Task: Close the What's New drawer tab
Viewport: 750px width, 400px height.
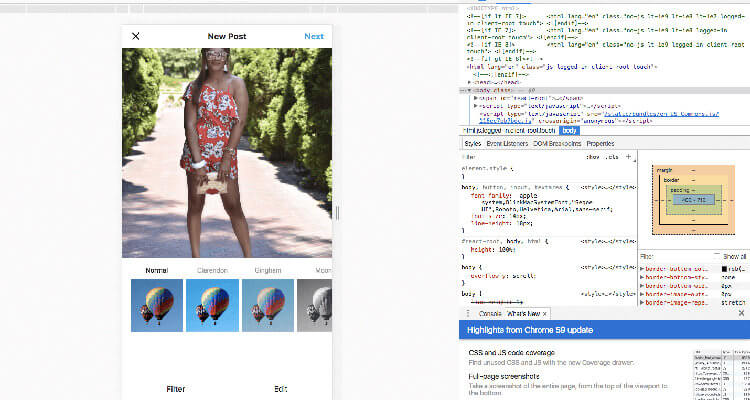Action: pyautogui.click(x=544, y=314)
